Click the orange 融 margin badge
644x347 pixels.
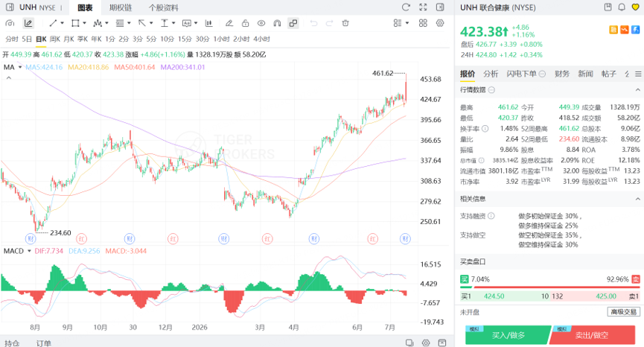click(x=613, y=30)
